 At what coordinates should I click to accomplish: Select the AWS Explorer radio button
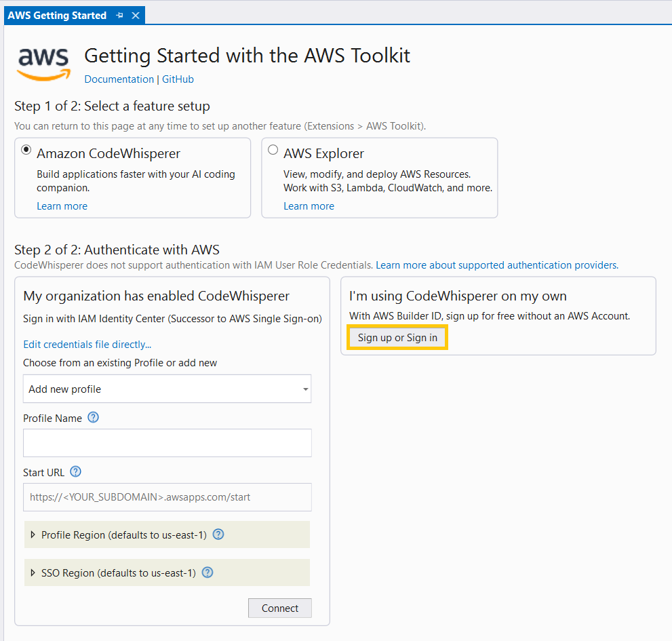[x=273, y=149]
